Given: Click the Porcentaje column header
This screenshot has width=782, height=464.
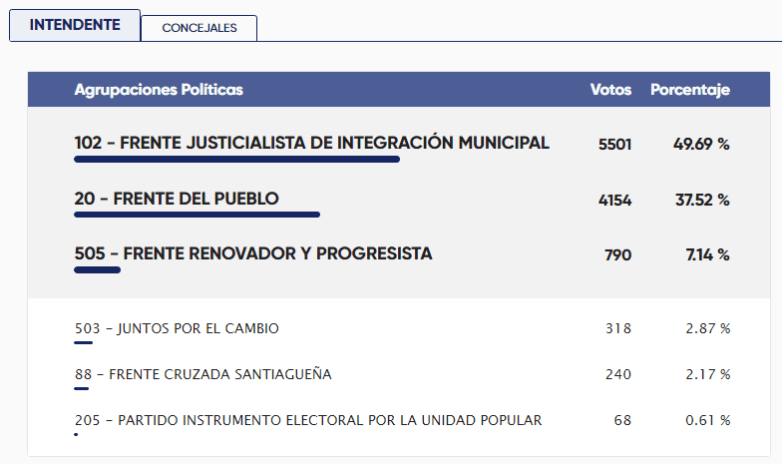Looking at the screenshot, I should click(x=690, y=90).
